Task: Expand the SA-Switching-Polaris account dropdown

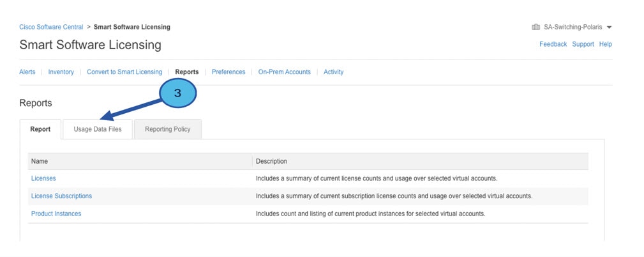Action: [x=609, y=27]
